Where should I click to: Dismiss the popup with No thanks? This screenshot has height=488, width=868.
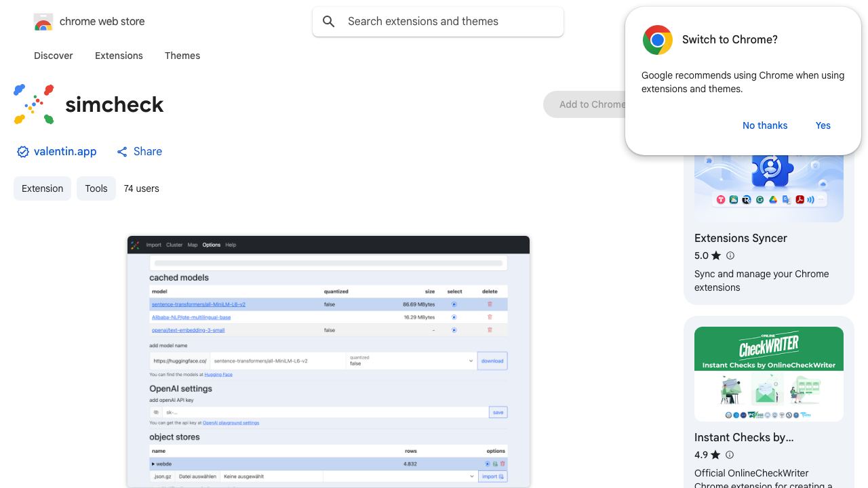[765, 125]
